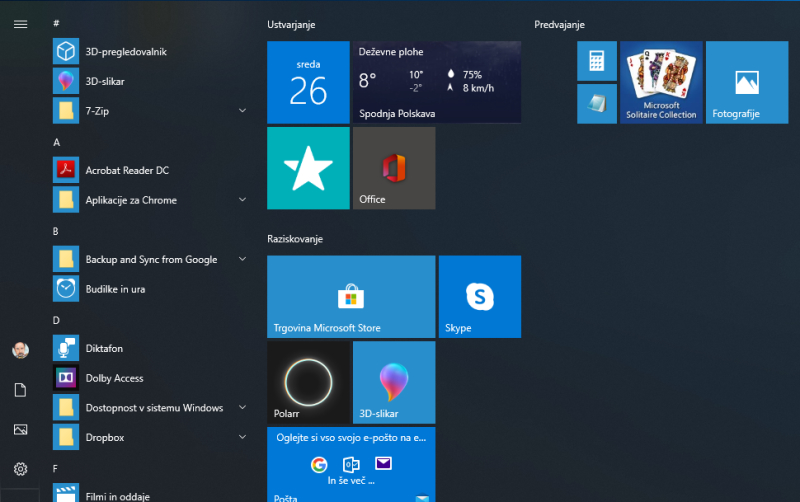The height and width of the screenshot is (502, 800).
Task: Open Trgovina Microsoft Store tile
Action: (x=351, y=297)
